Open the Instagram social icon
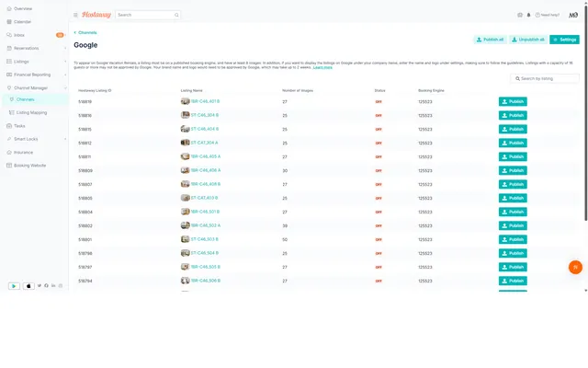The image size is (588, 368). [61, 286]
